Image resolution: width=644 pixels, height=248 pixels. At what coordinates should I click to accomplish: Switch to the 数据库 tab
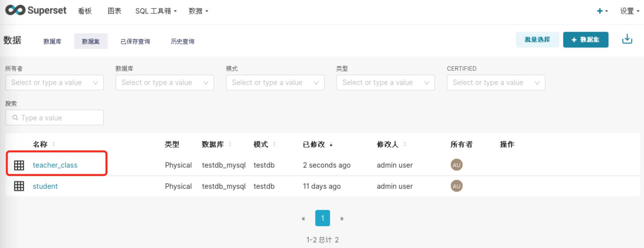(x=52, y=41)
